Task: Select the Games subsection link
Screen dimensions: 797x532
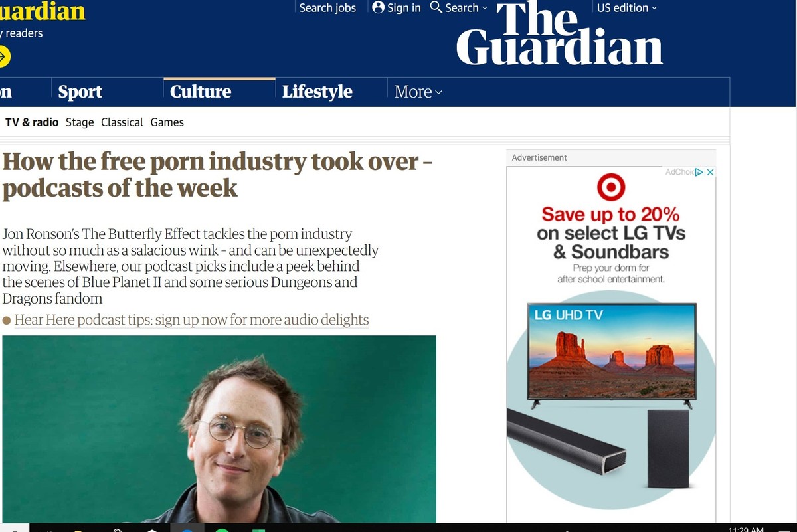Action: (x=167, y=122)
